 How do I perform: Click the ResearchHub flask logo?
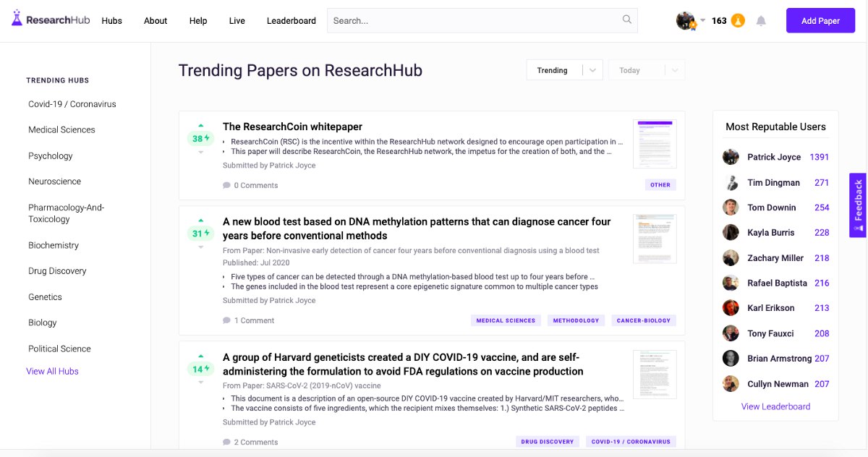17,19
